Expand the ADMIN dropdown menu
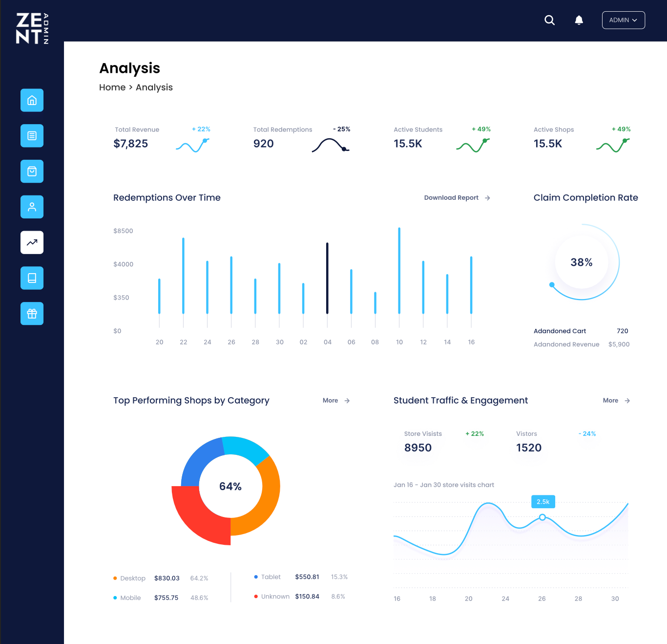 pos(623,20)
